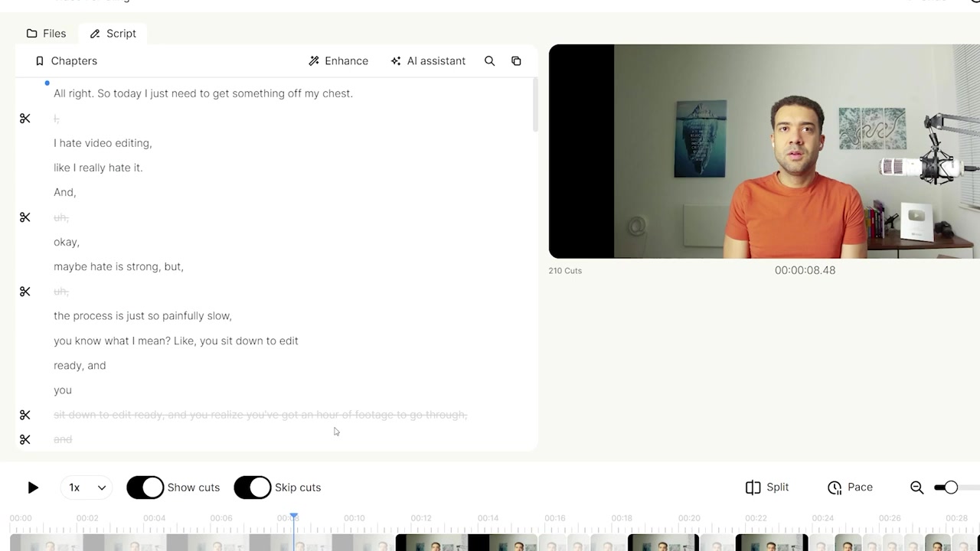Open the AI assistant
This screenshot has width=980, height=551.
tap(428, 61)
